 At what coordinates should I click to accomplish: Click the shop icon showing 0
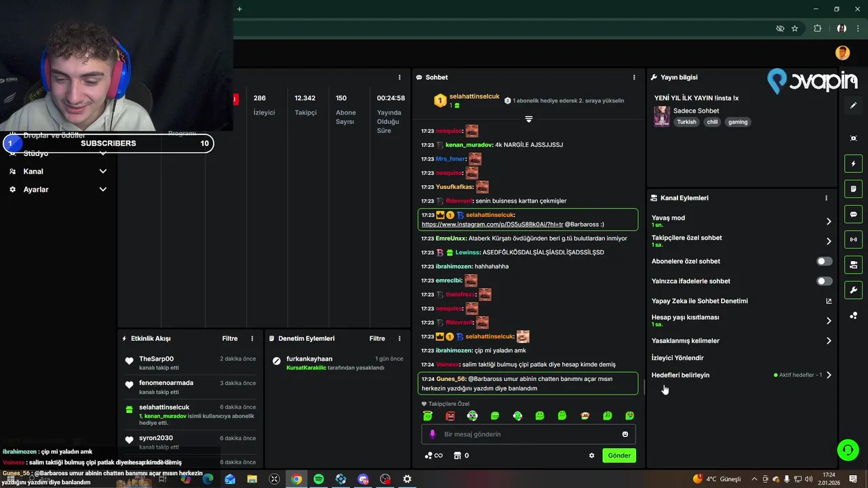pyautogui.click(x=461, y=455)
